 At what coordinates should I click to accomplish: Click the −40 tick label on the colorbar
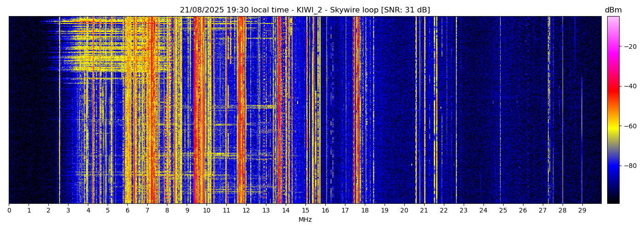(630, 86)
